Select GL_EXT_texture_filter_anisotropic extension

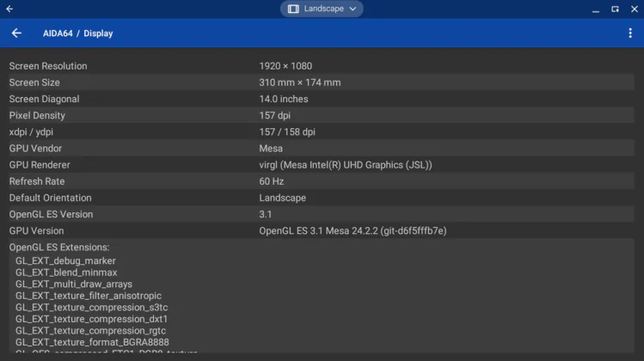89,296
